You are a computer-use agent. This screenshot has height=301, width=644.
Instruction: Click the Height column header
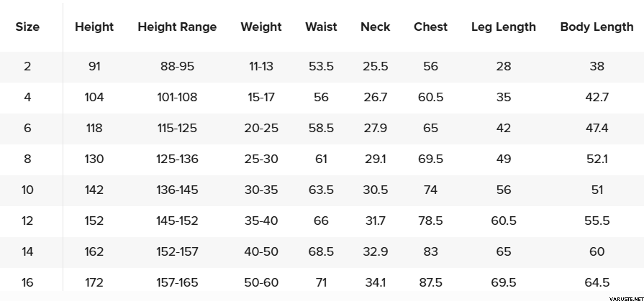coord(94,27)
